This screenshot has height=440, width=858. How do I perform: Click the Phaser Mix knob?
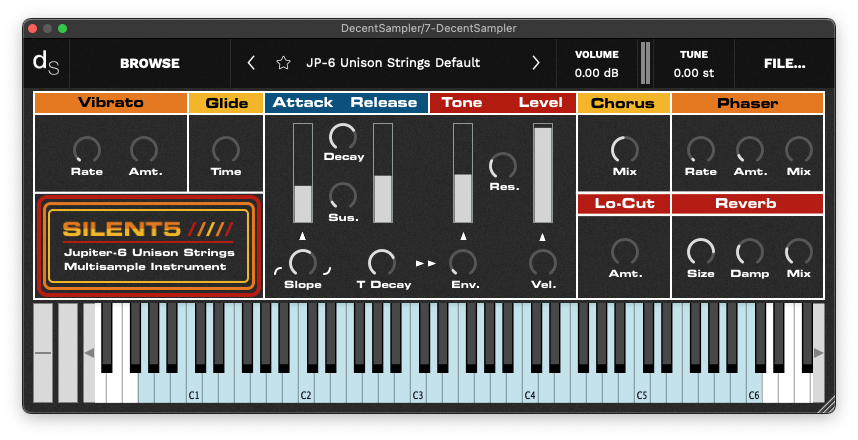click(799, 149)
